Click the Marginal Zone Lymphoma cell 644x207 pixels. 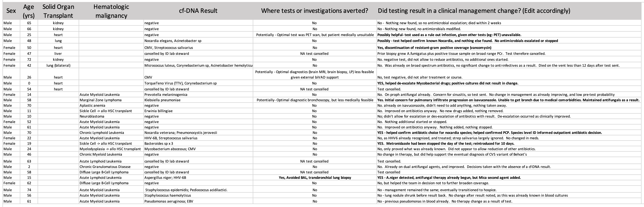(x=100, y=100)
